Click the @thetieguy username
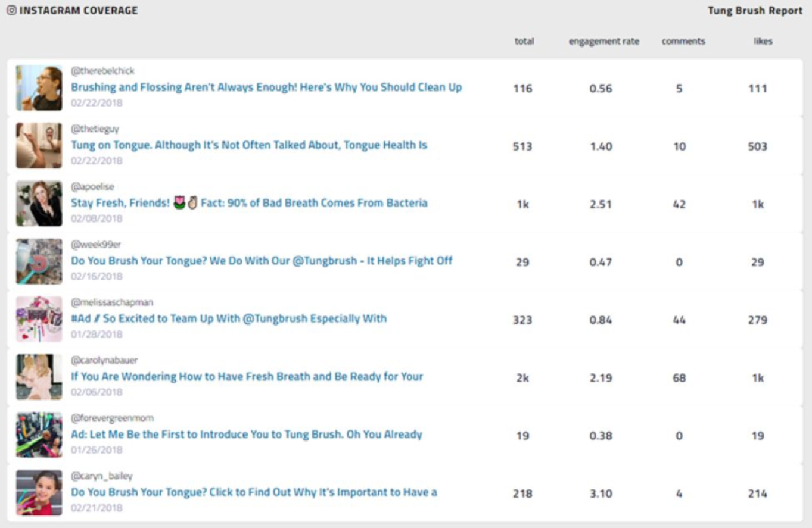This screenshot has width=812, height=528. (x=95, y=129)
